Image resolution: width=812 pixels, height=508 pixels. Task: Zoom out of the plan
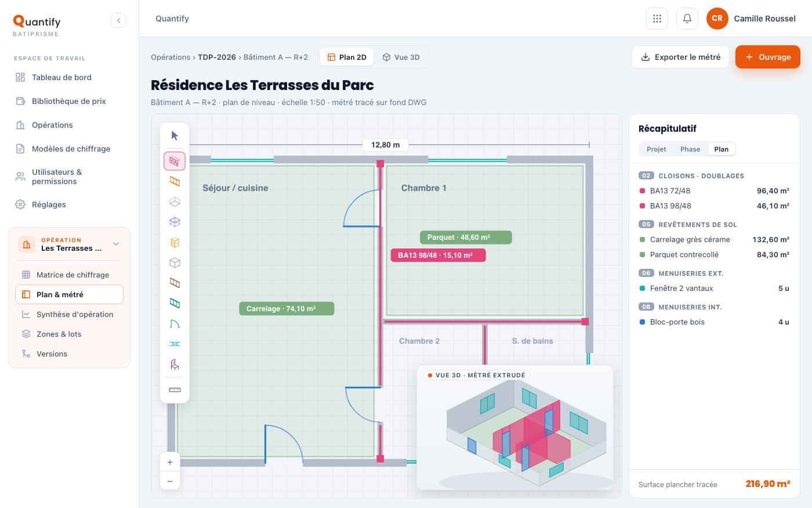pos(170,481)
